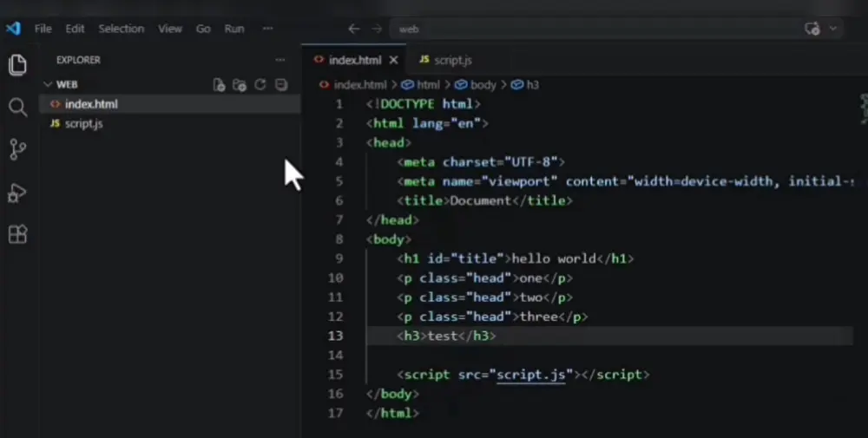Screen dimensions: 868x438
Task: Collapse all folders in Explorer
Action: (x=281, y=85)
